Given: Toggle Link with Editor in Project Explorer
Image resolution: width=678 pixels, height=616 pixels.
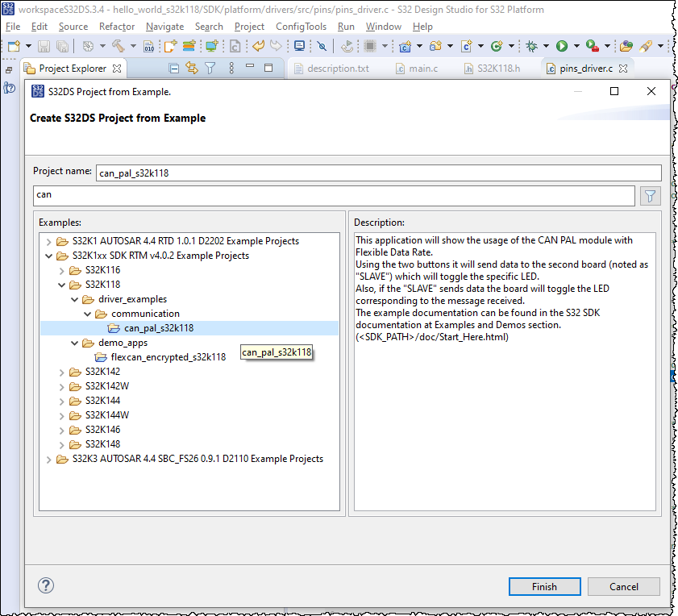Looking at the screenshot, I should [x=192, y=68].
